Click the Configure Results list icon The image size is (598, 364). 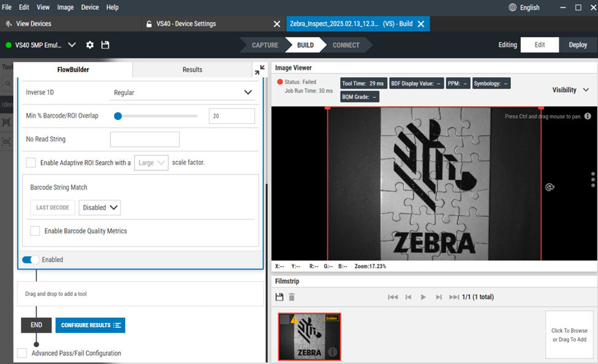(x=117, y=325)
